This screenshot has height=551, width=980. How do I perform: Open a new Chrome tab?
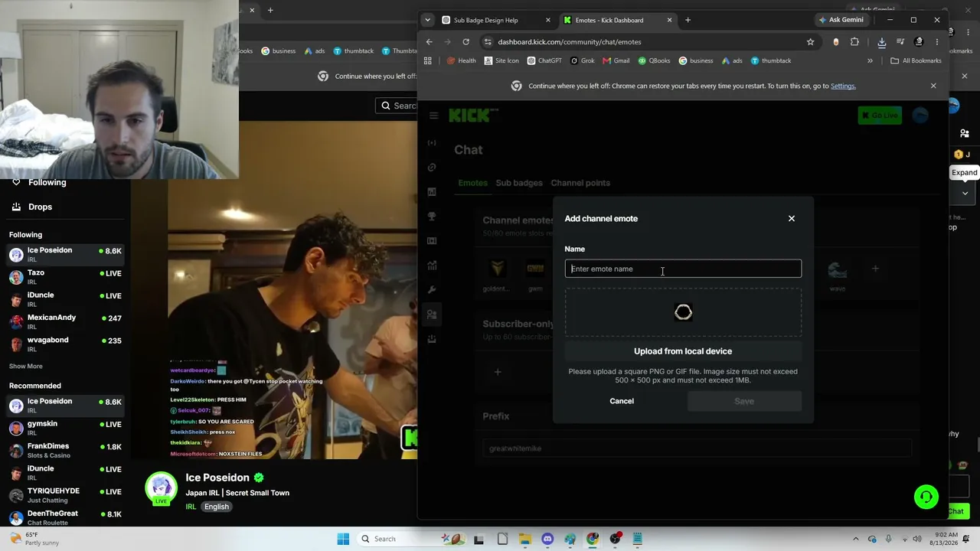[688, 20]
